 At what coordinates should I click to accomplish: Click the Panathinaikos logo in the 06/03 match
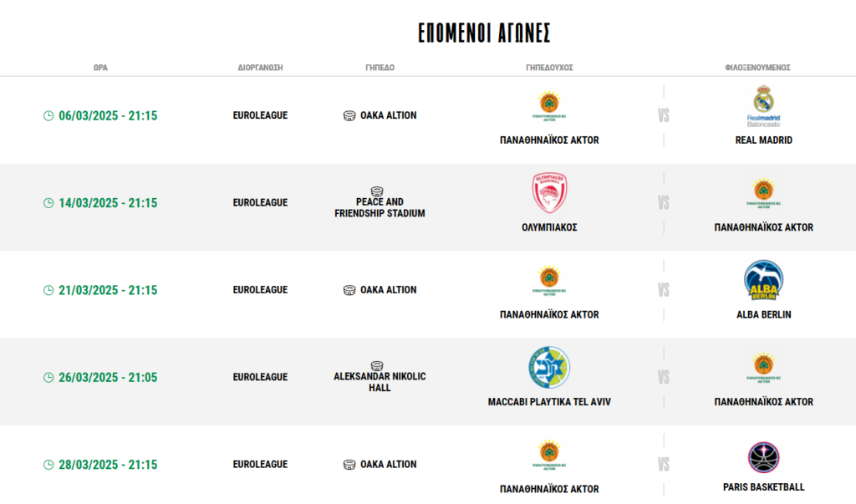549,106
